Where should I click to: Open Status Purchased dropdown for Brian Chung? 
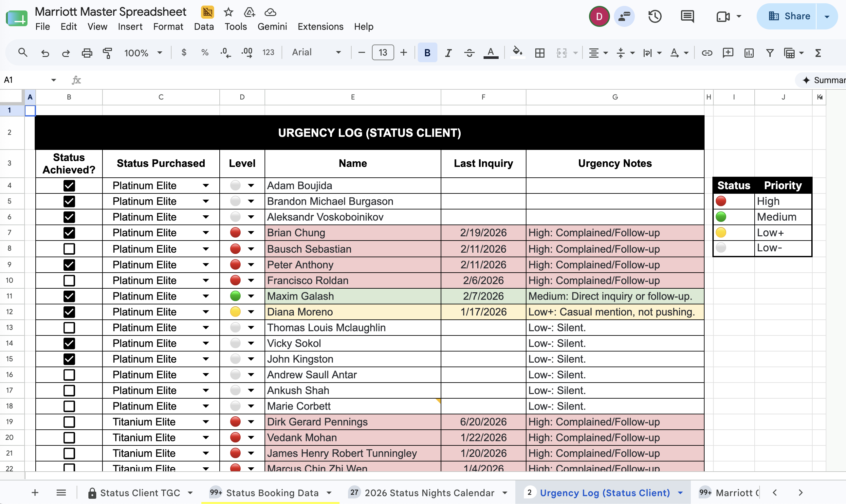206,233
